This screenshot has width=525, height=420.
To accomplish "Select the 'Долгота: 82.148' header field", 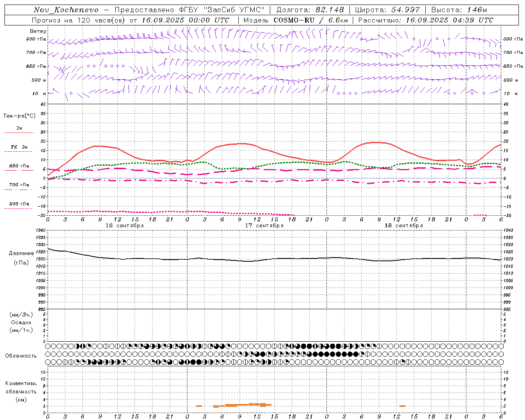I will pos(310,10).
